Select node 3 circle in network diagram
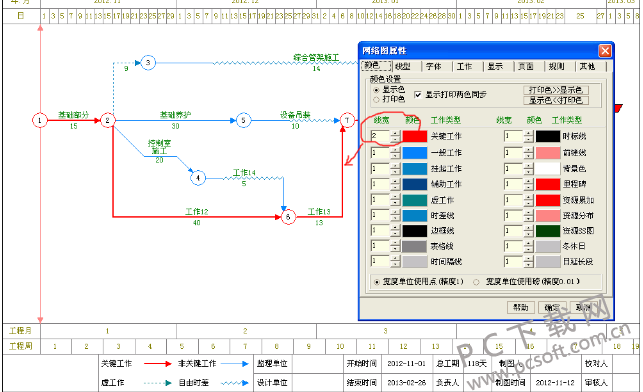 click(148, 63)
